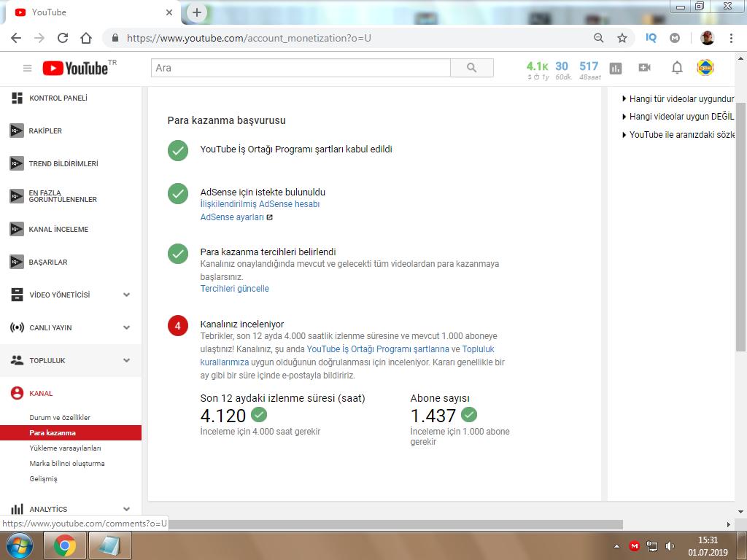
Task: Click the Topluluk people icon
Action: (x=17, y=360)
